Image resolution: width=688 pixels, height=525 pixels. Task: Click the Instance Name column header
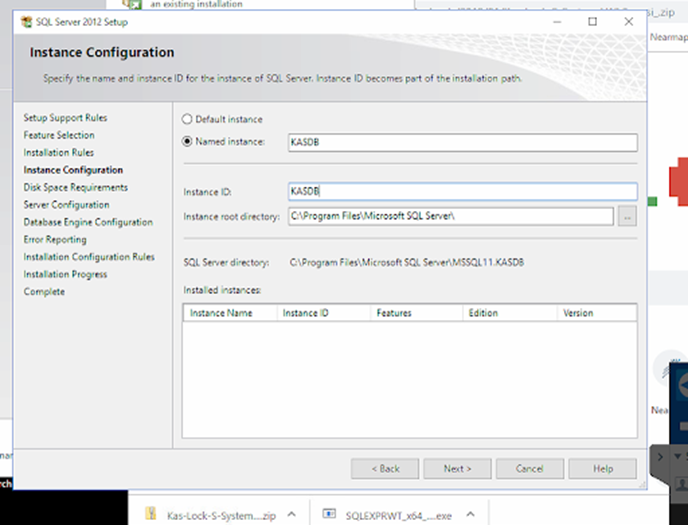pyautogui.click(x=230, y=313)
